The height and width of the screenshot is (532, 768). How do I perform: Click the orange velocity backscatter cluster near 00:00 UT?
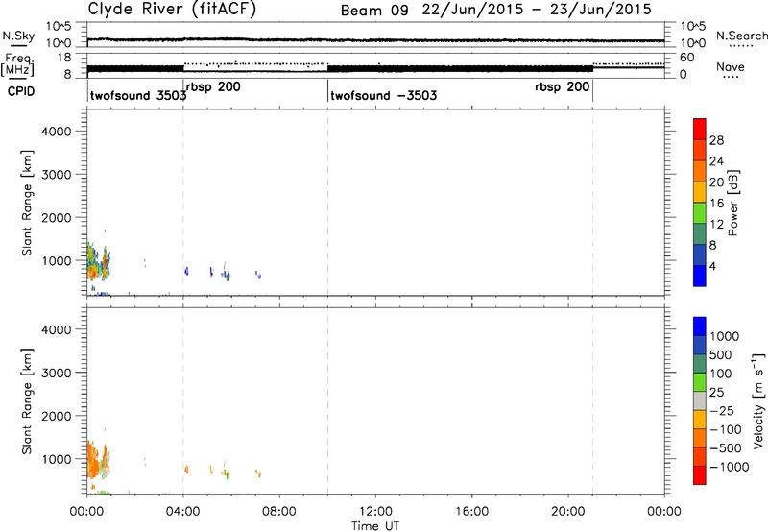pos(98,461)
